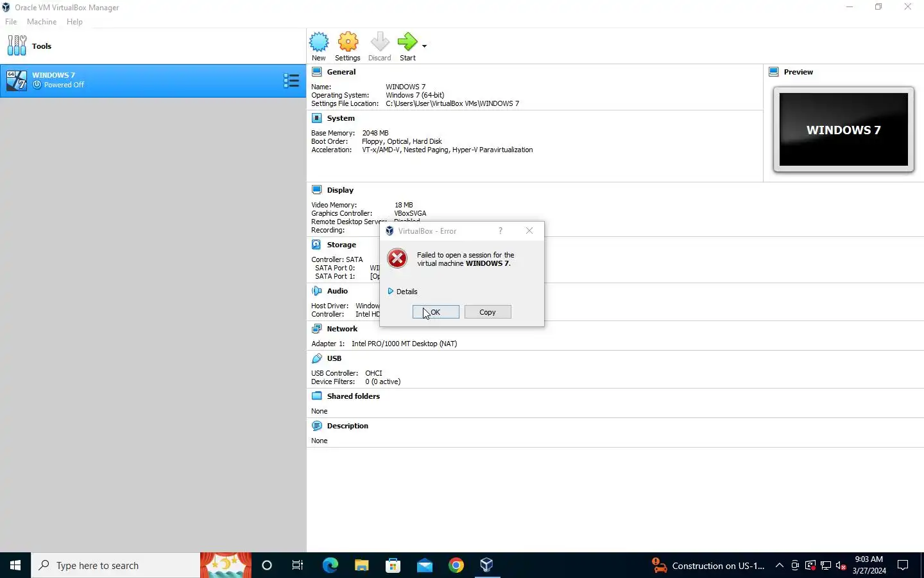Select the WINDOWS 7 machine entry

click(153, 80)
